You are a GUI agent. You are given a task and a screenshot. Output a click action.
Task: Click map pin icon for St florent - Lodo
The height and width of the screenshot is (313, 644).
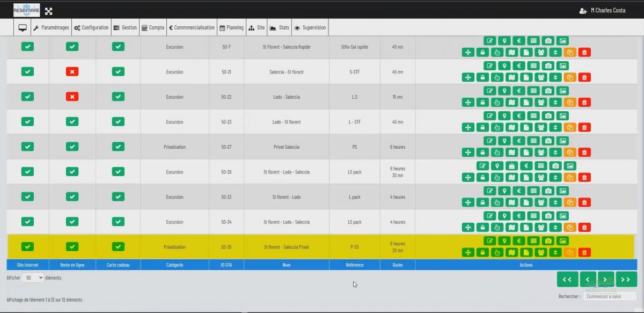point(504,191)
